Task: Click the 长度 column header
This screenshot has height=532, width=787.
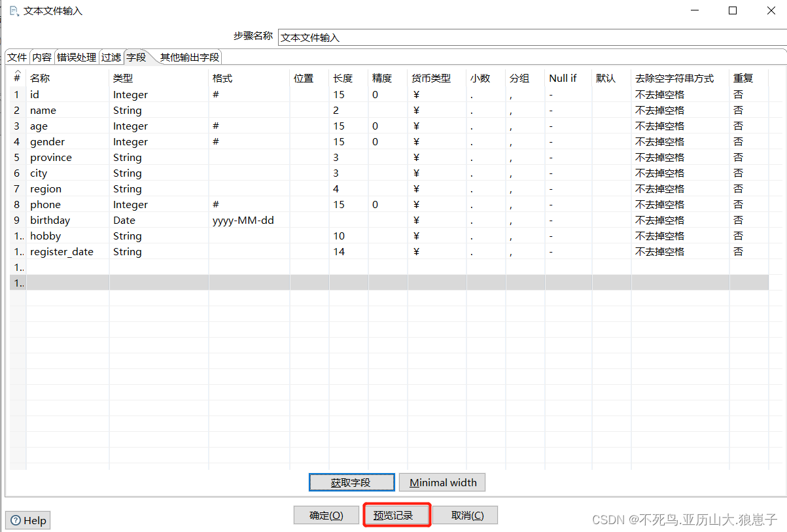Action: (x=349, y=78)
